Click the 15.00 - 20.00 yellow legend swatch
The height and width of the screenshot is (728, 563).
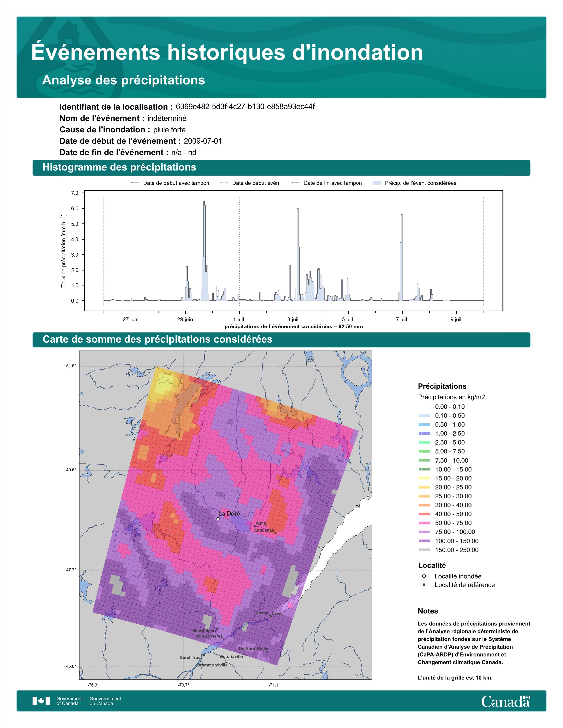(x=424, y=478)
